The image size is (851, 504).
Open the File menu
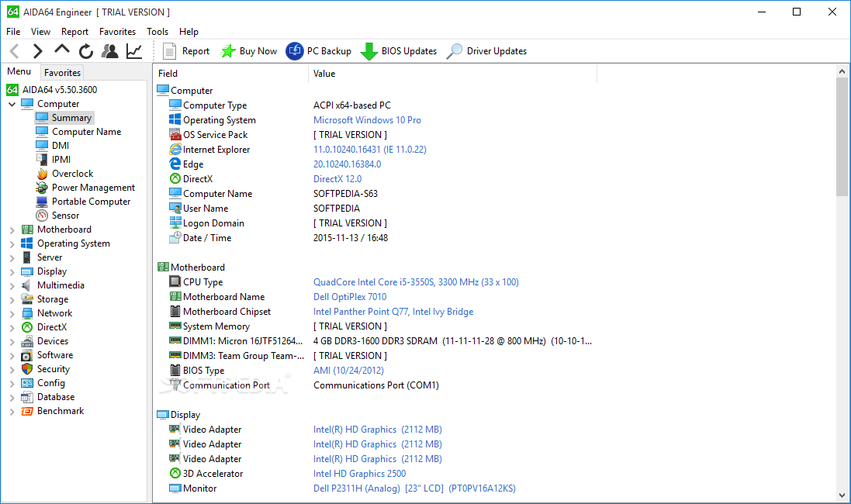[13, 32]
